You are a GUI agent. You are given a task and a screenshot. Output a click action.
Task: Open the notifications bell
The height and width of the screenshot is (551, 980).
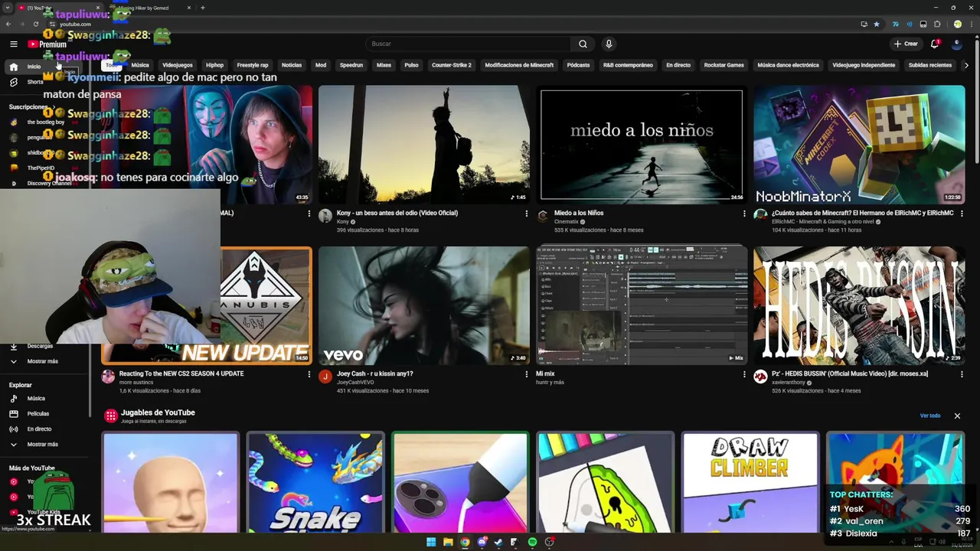pyautogui.click(x=935, y=44)
